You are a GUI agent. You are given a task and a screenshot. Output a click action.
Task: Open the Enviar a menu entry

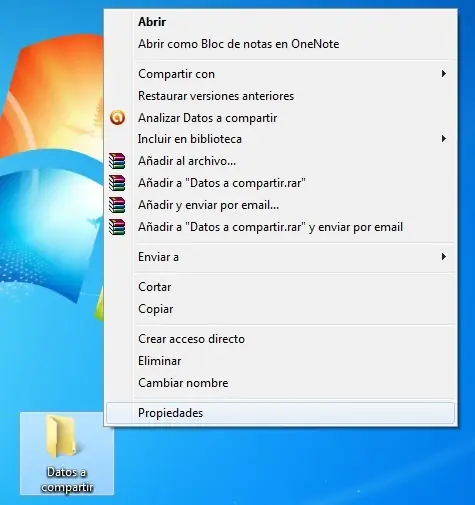281,257
